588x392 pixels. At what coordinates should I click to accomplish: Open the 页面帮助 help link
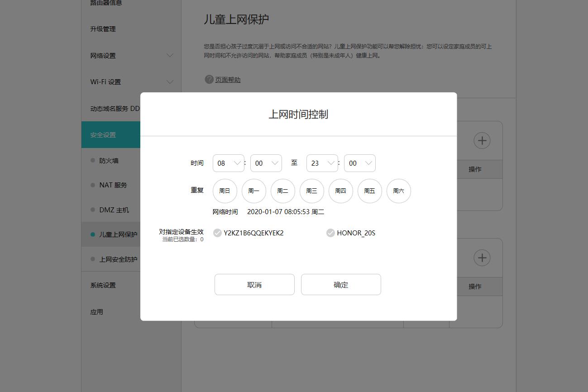point(229,79)
